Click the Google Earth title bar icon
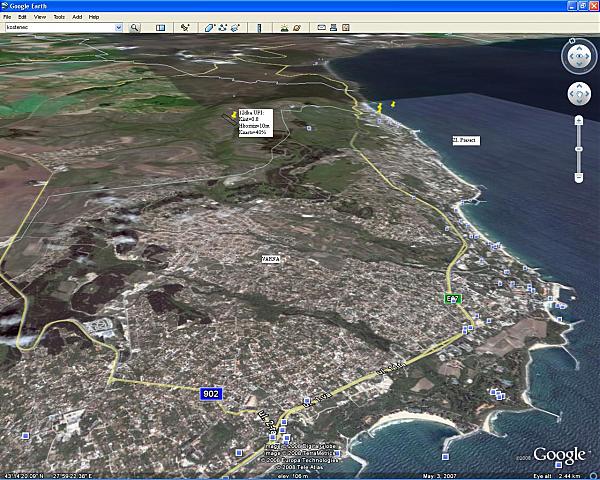Screen dimensions: 600x480 [5, 6]
